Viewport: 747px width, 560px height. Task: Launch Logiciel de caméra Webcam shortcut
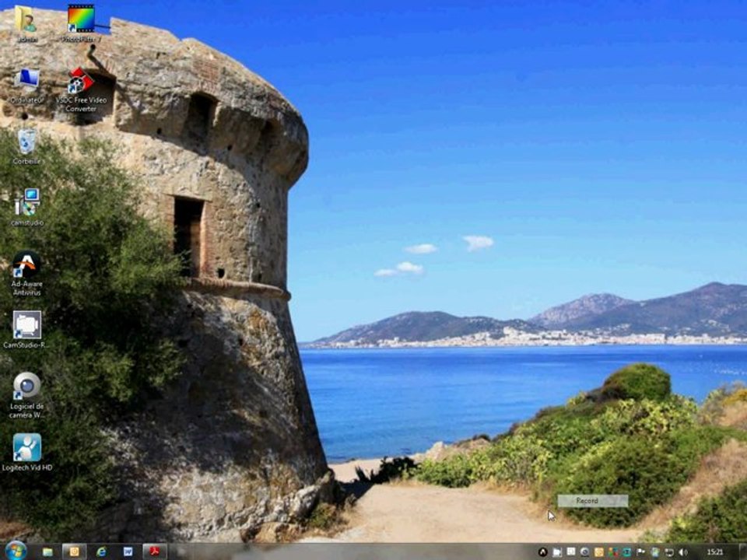(x=26, y=395)
